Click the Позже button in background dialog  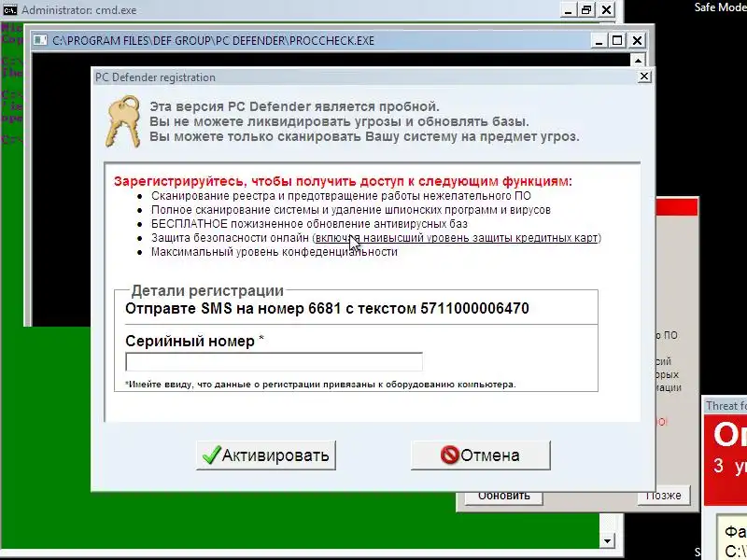[x=663, y=496]
